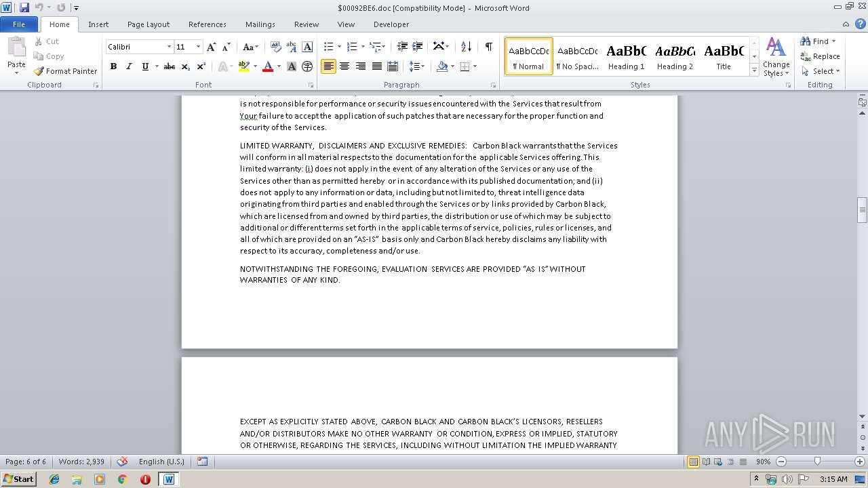Switch to Full Screen Reading view
This screenshot has height=488, width=868.
[706, 462]
